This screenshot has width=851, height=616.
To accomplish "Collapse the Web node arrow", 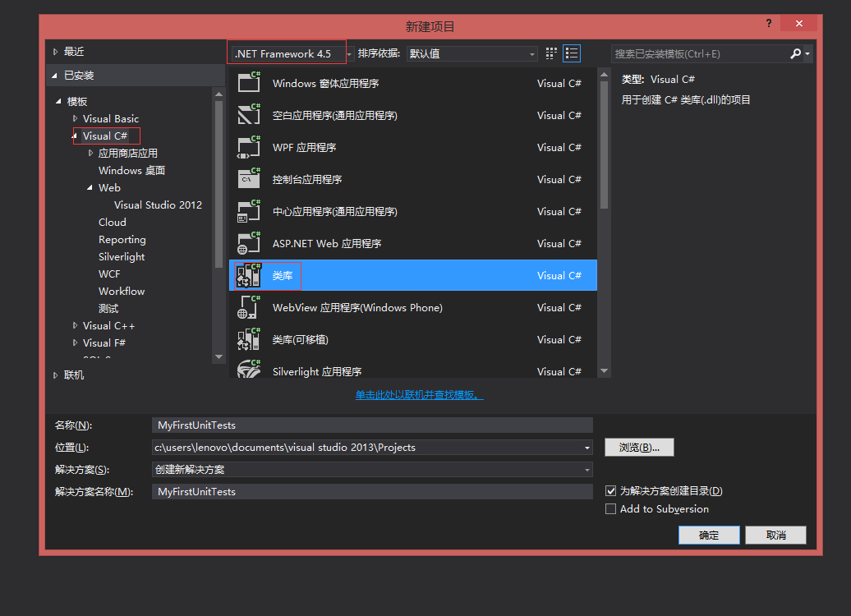I will [90, 188].
